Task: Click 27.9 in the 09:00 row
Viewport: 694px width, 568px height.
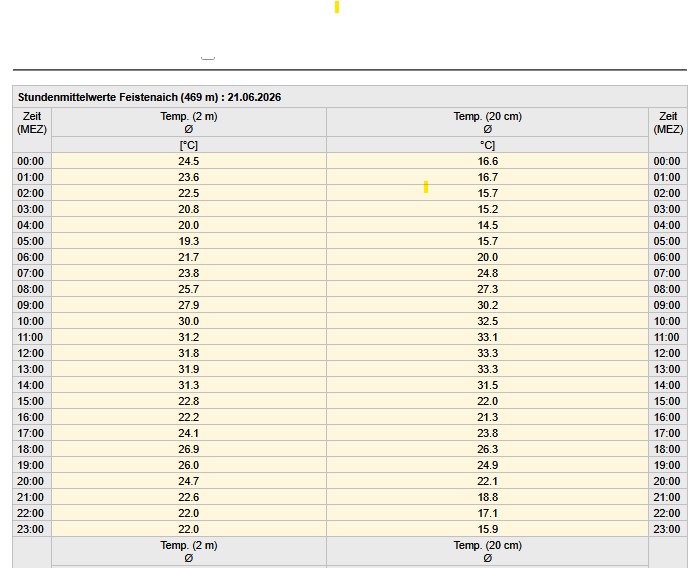Action: 189,305
